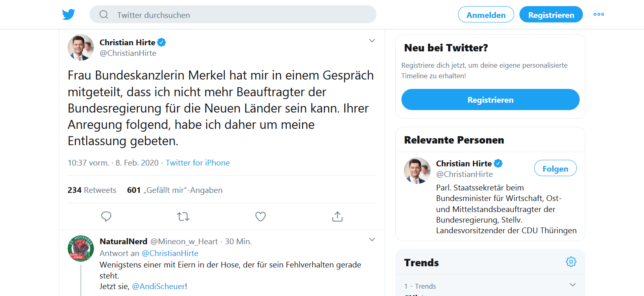Open Trends settings gear
The height and width of the screenshot is (296, 644).
571,262
